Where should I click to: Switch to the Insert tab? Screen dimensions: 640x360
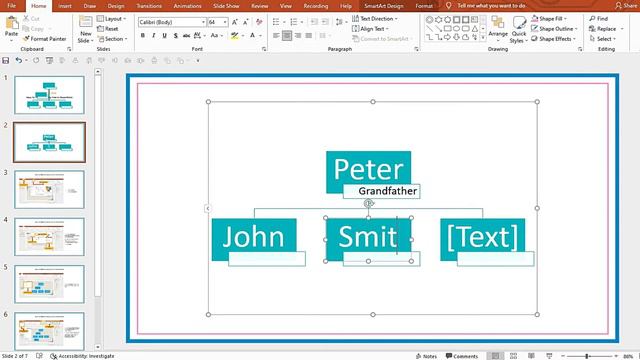click(65, 6)
